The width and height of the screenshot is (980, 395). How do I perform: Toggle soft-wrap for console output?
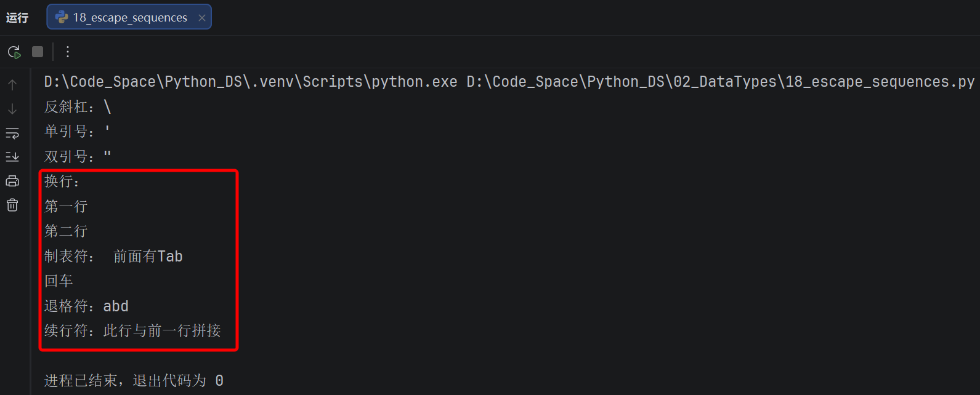12,133
